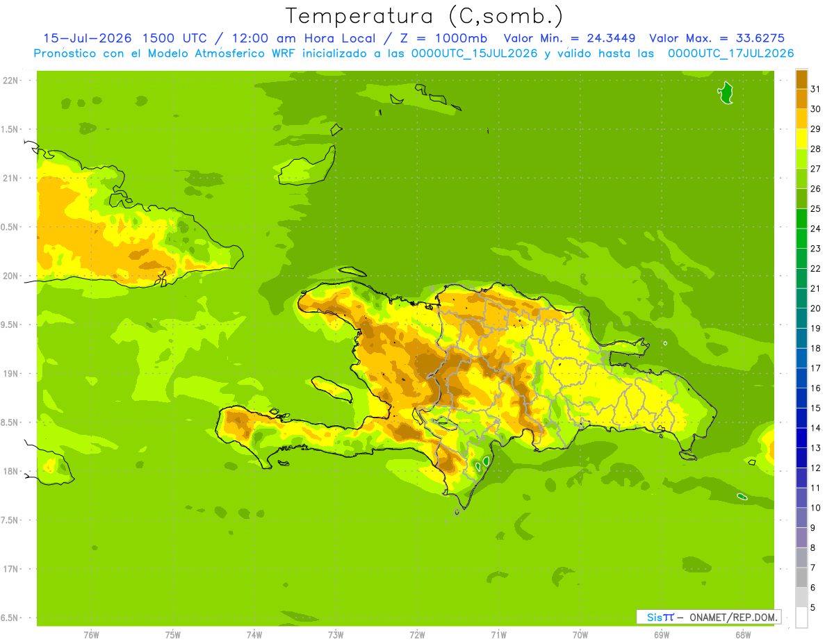Click the legend swatch between 30 and 31

[801, 99]
